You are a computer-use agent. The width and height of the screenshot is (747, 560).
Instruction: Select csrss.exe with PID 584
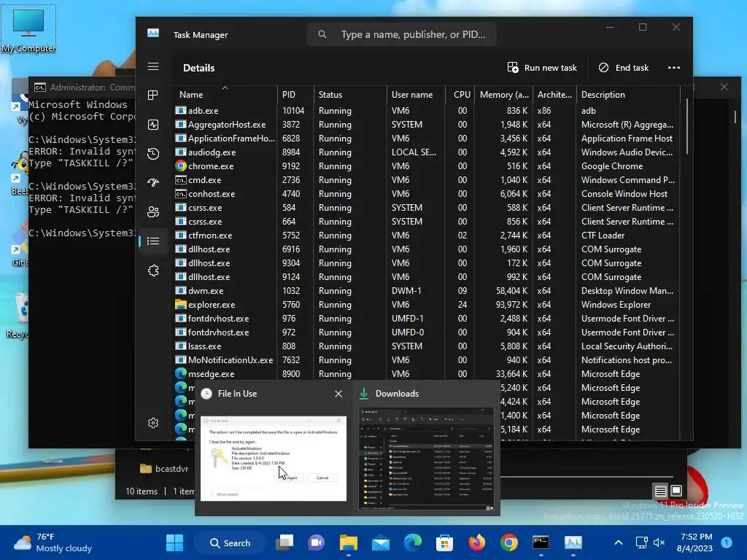[x=426, y=208]
